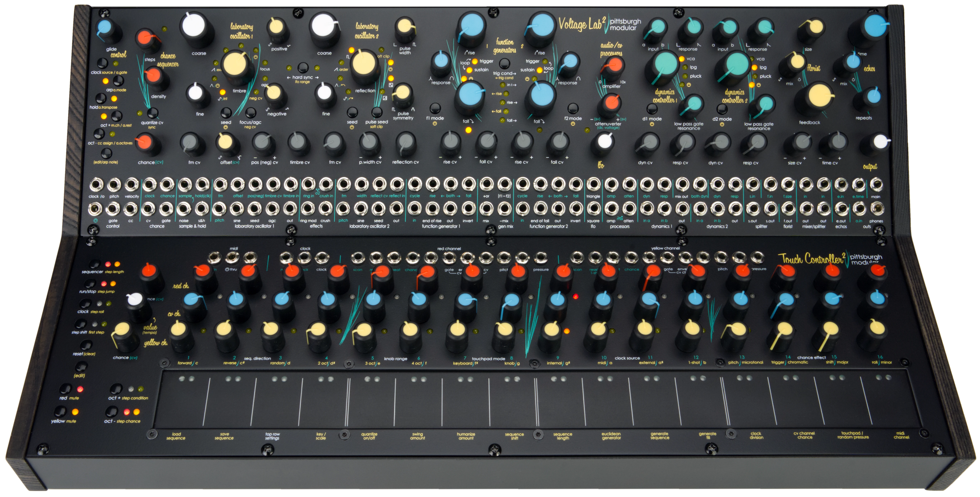Toggle the yellow channel mute button
This screenshot has width=980, height=497.
coord(60,412)
